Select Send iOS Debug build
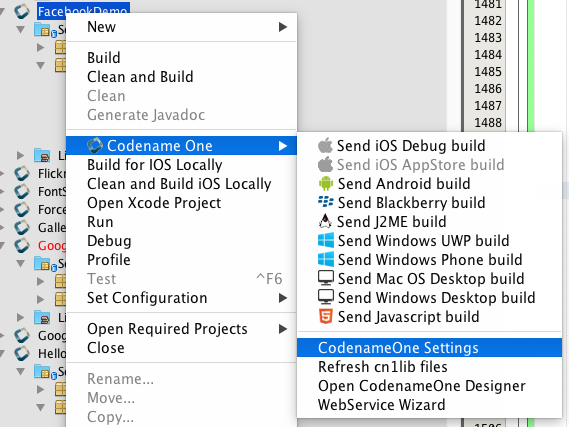 (x=430, y=145)
